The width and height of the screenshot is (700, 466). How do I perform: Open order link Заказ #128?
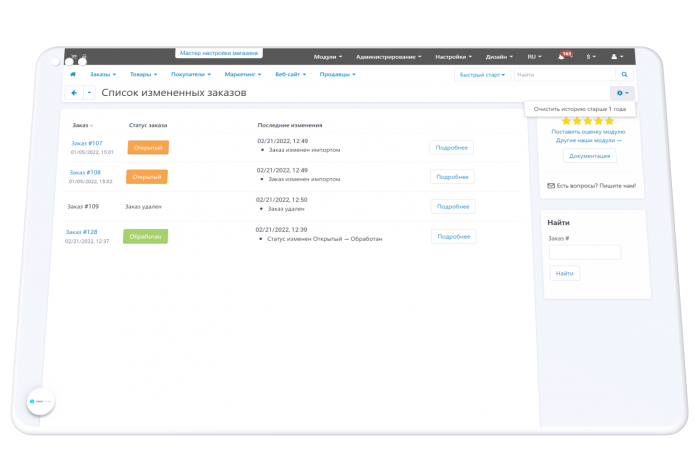tap(81, 232)
